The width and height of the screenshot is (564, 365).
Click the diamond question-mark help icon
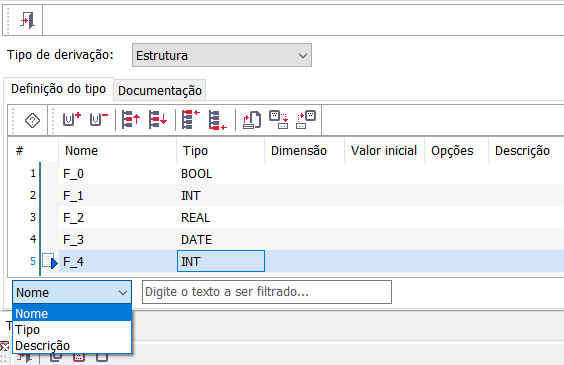coord(32,120)
